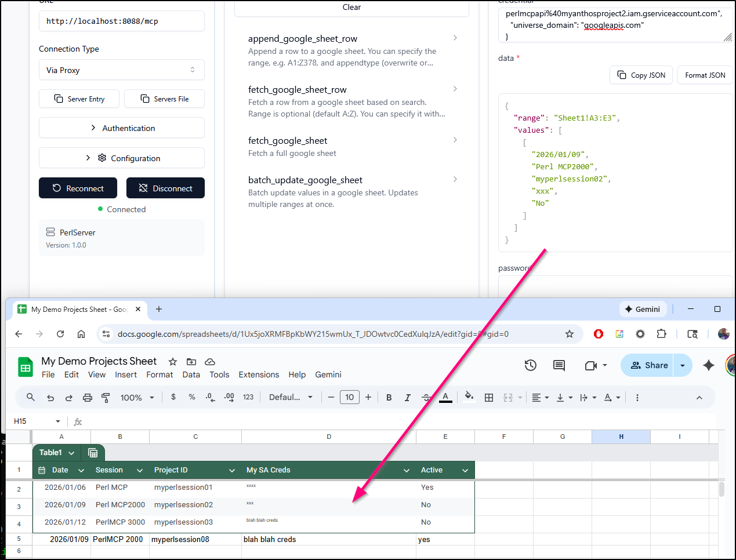Expand the Authentication section
Screen dimensions: 736x560
(121, 128)
